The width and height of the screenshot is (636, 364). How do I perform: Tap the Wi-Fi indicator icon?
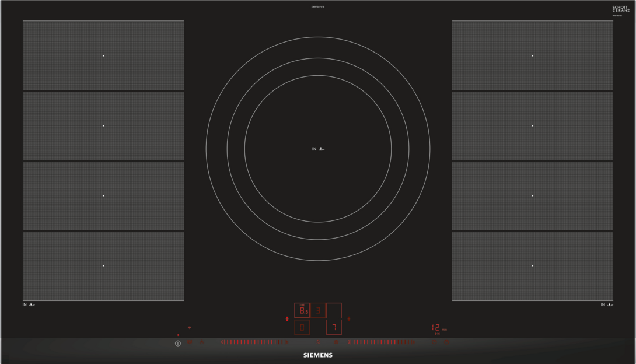[x=189, y=328]
